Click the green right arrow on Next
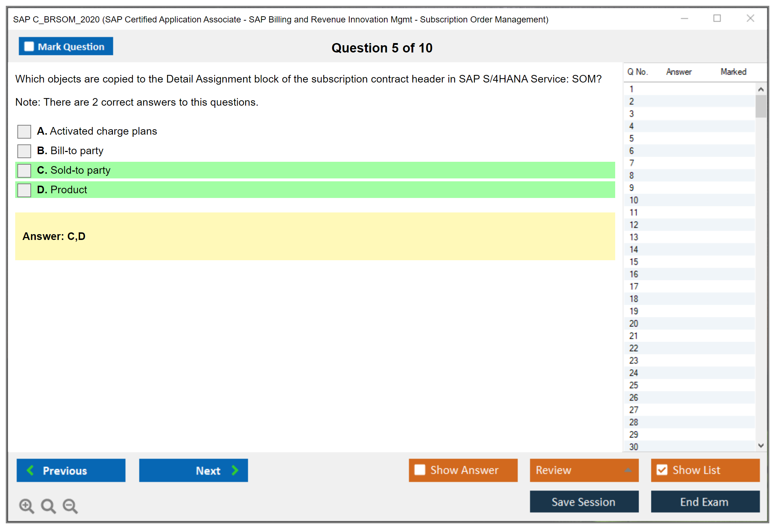 235,470
